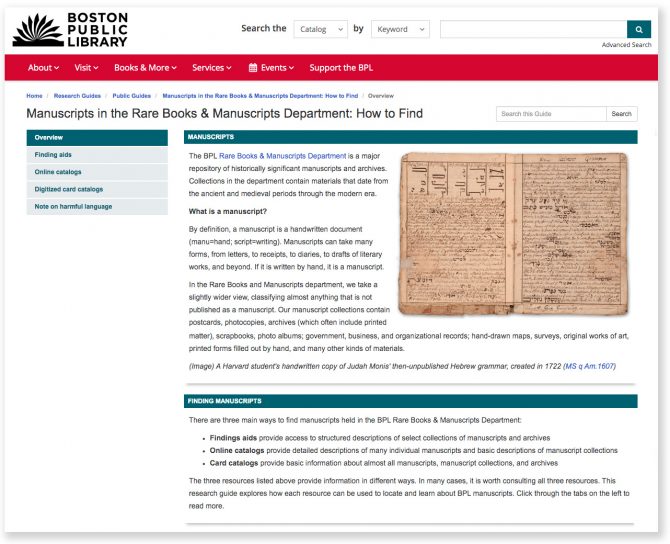Open the Advanced Search link
This screenshot has height=544, width=670.
[x=626, y=44]
